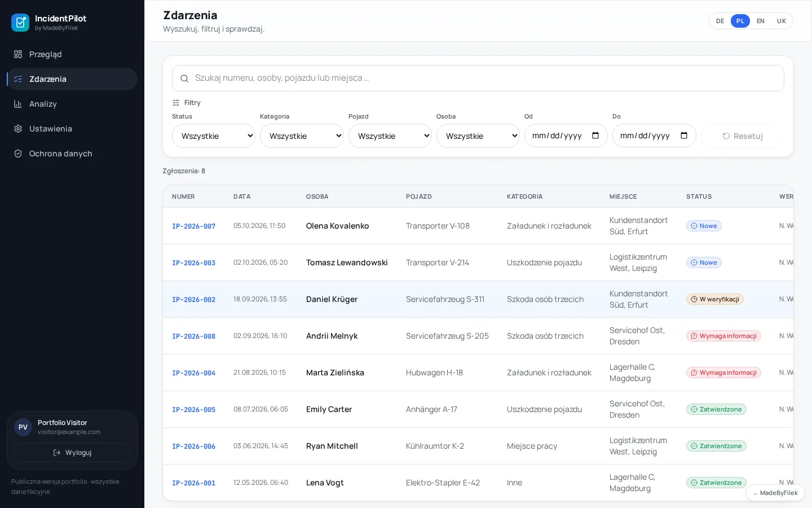This screenshot has height=508, width=812.
Task: Open the calendar picker for Od date
Action: (x=595, y=135)
